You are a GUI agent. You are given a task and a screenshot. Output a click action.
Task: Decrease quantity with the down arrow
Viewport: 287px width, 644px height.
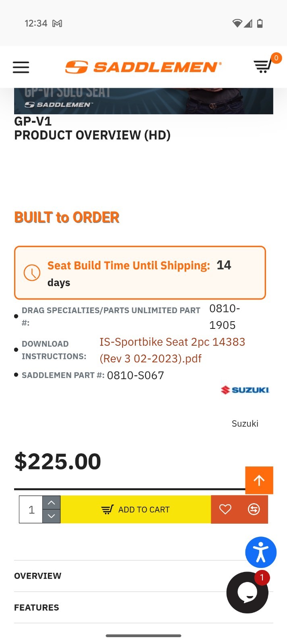[52, 516]
